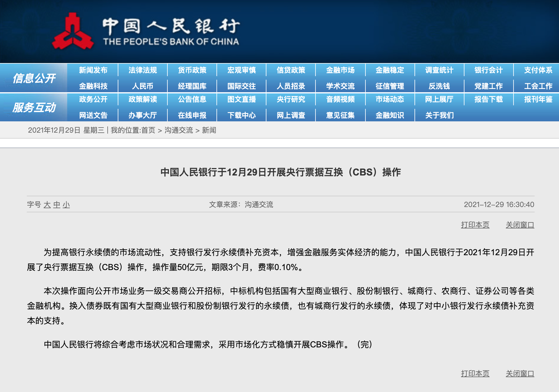Open 关于我们 page
This screenshot has width=559, height=392.
[439, 115]
